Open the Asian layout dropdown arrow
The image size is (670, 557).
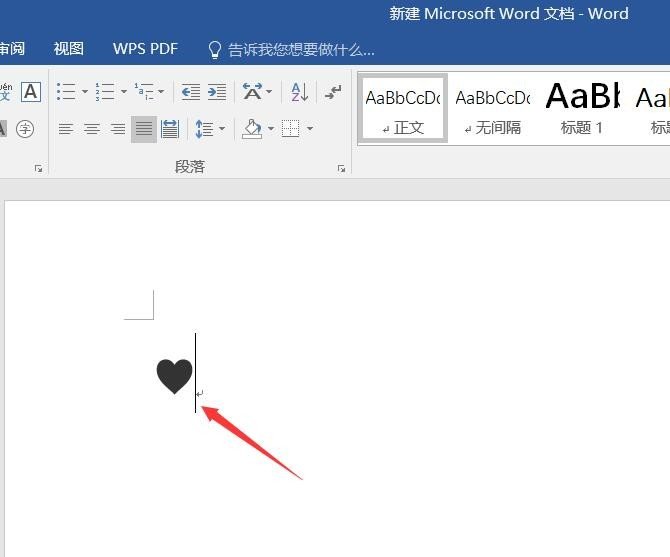click(x=269, y=91)
